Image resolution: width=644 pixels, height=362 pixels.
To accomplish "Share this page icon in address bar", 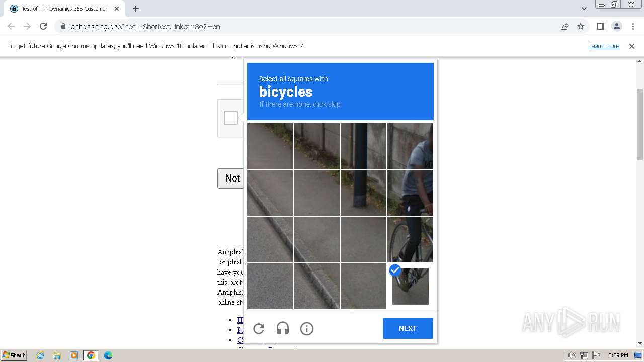I will point(565,26).
